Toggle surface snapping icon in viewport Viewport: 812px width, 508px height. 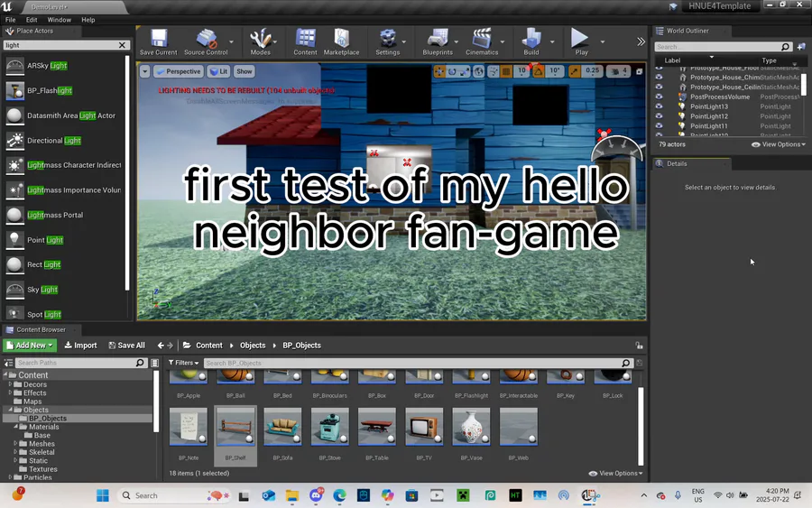[494, 71]
